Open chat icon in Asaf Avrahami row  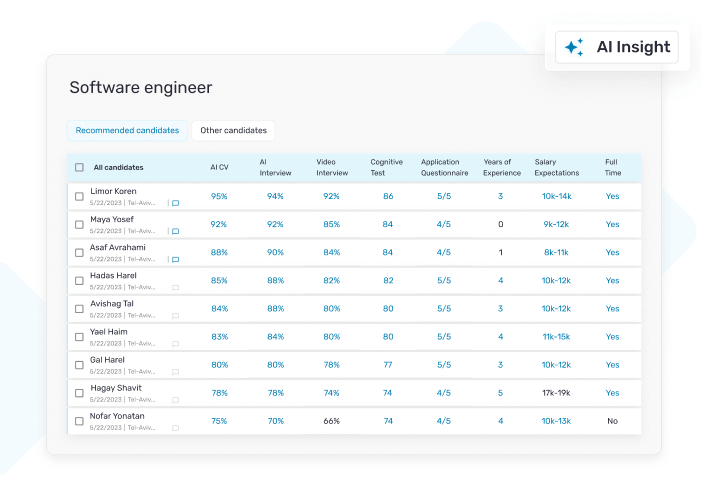point(176,260)
